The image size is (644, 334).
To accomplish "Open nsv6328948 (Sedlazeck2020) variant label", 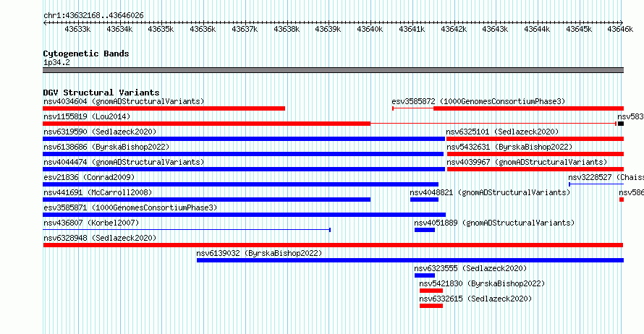I will tap(100, 238).
